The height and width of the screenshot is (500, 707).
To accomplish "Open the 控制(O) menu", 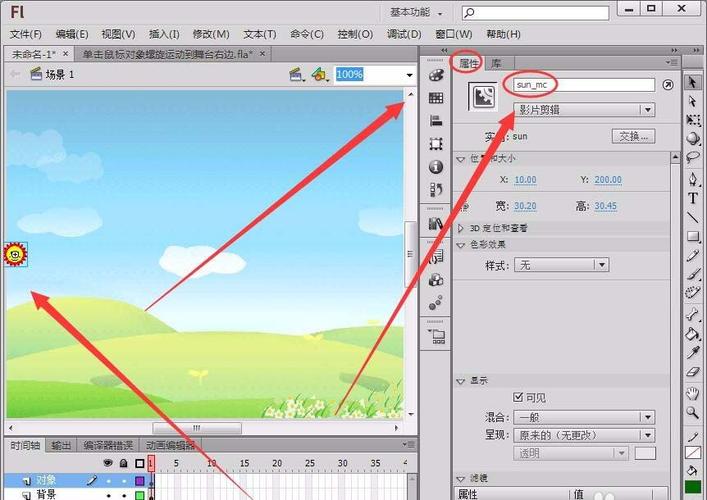I will pos(355,34).
